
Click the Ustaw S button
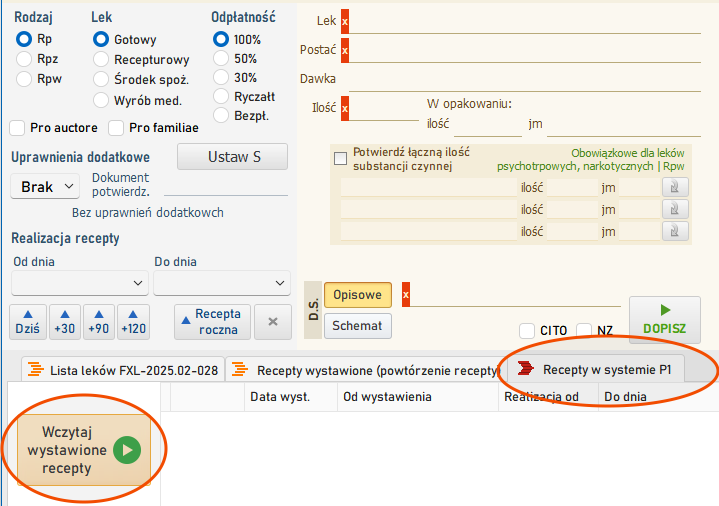click(x=232, y=157)
